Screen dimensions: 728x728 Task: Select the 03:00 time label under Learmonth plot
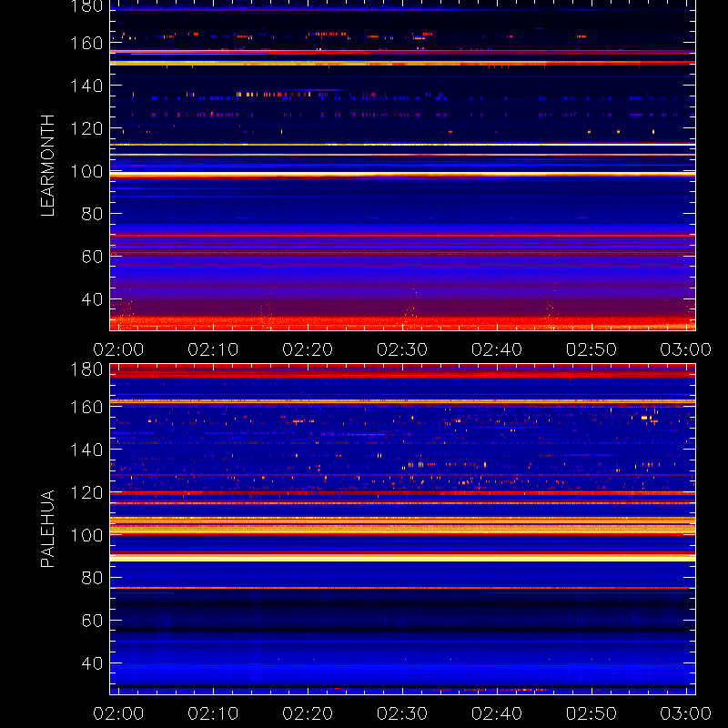686,349
